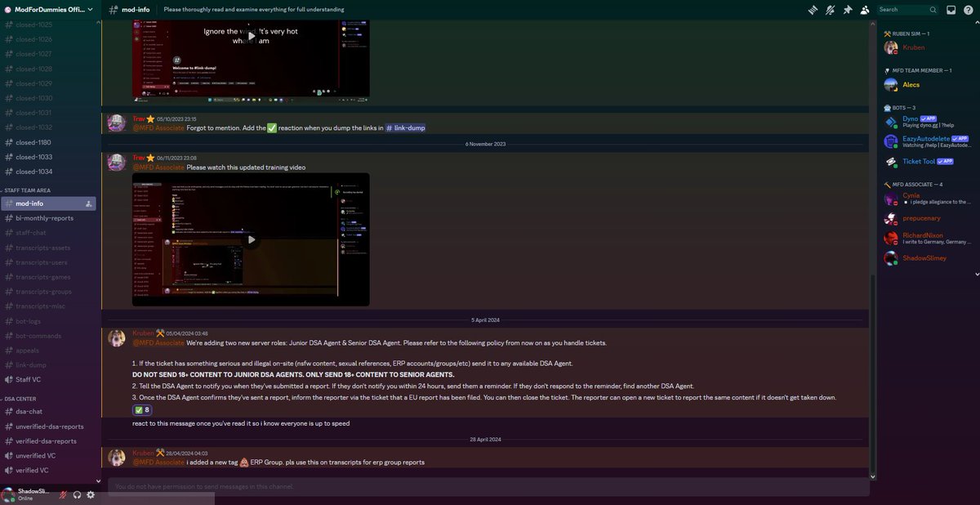The width and height of the screenshot is (980, 505).
Task: Open prepucenary avatar in member list
Action: 890,218
